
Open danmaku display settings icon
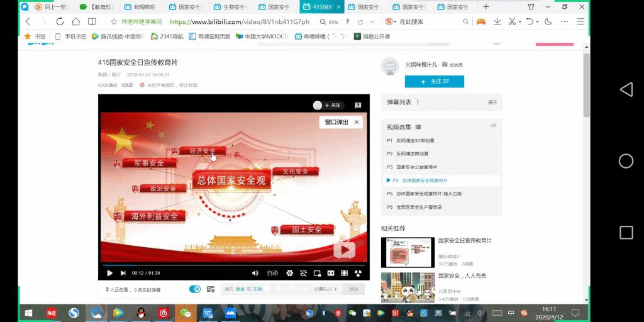[211, 289]
